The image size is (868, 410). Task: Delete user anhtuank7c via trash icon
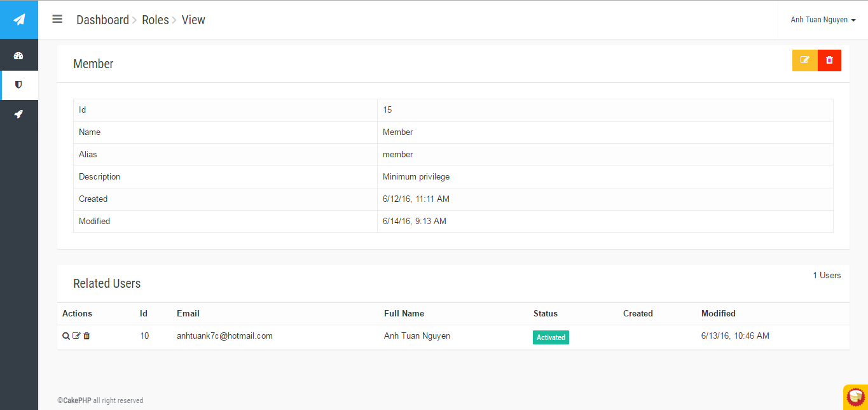86,336
